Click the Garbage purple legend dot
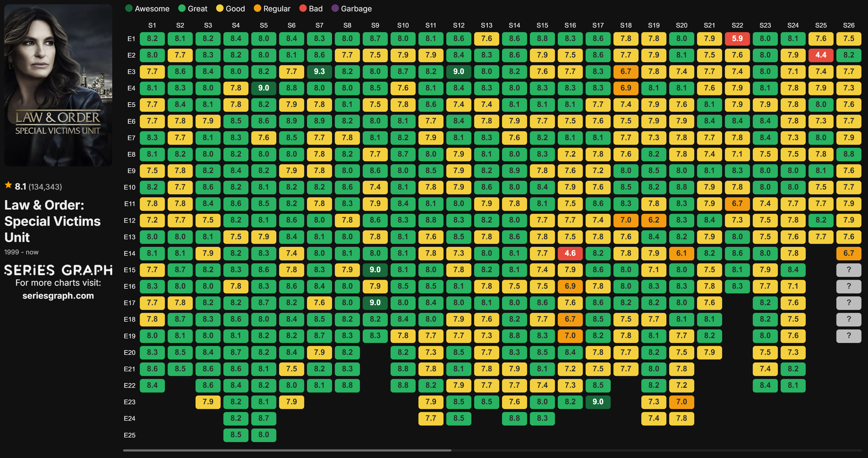Image resolution: width=868 pixels, height=458 pixels. tap(335, 8)
